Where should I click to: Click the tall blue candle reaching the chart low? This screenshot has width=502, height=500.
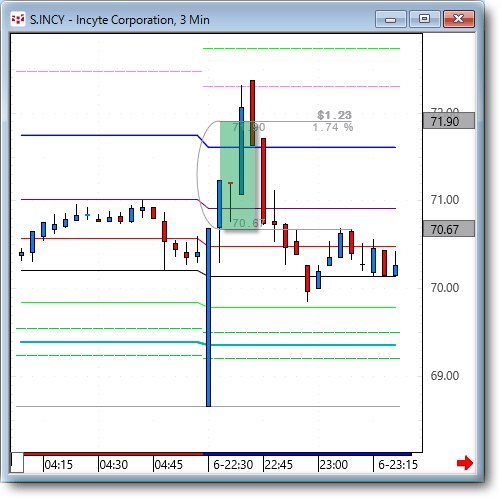click(208, 317)
